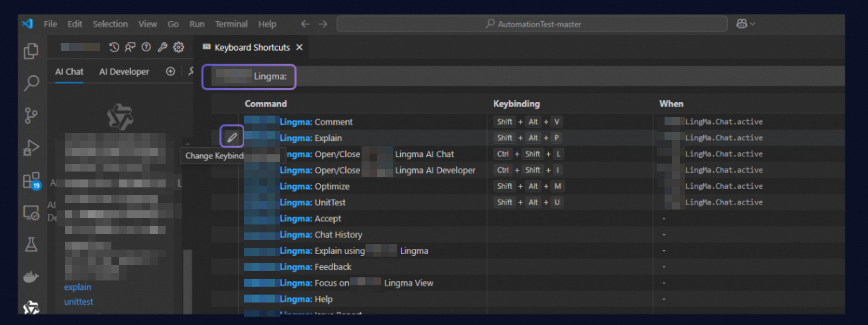Open the Help menu

point(267,24)
